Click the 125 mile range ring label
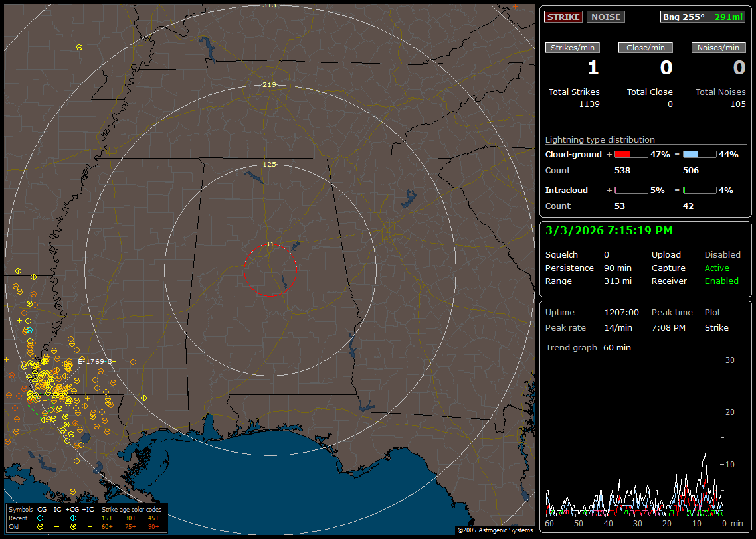Viewport: 756px width, 539px height. 269,164
